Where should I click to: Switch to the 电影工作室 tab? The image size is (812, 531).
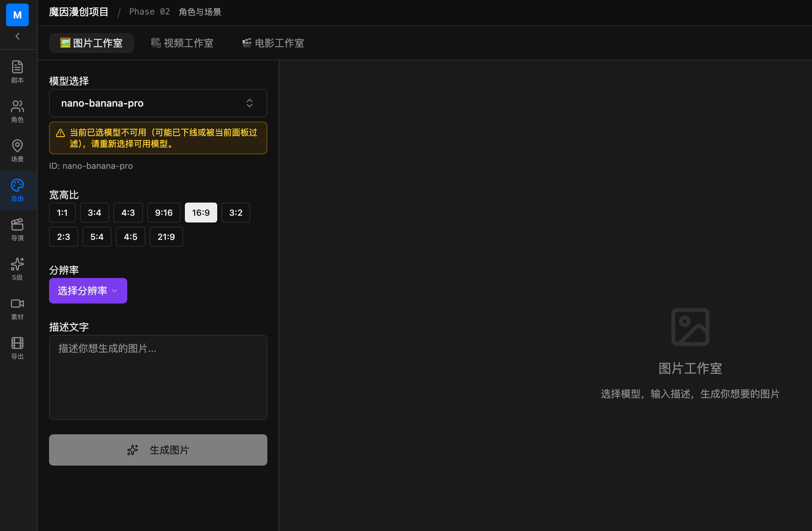(x=273, y=43)
